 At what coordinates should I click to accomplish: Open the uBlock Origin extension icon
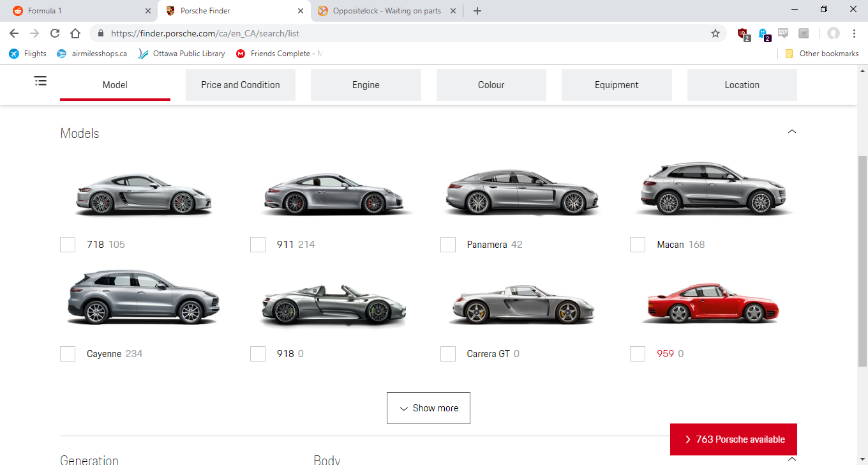coord(744,34)
